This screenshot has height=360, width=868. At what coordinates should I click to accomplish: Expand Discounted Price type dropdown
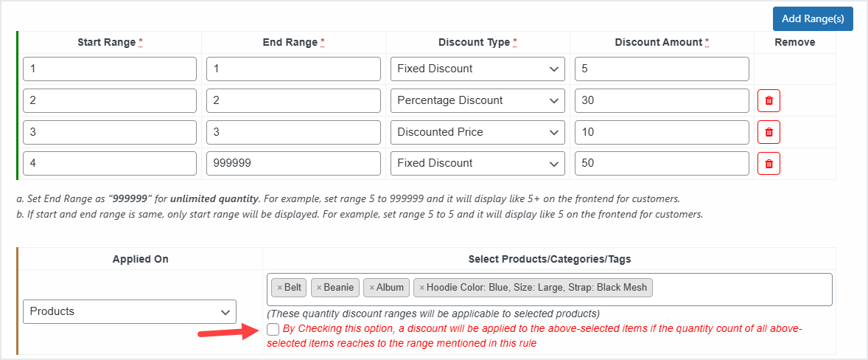(x=477, y=132)
